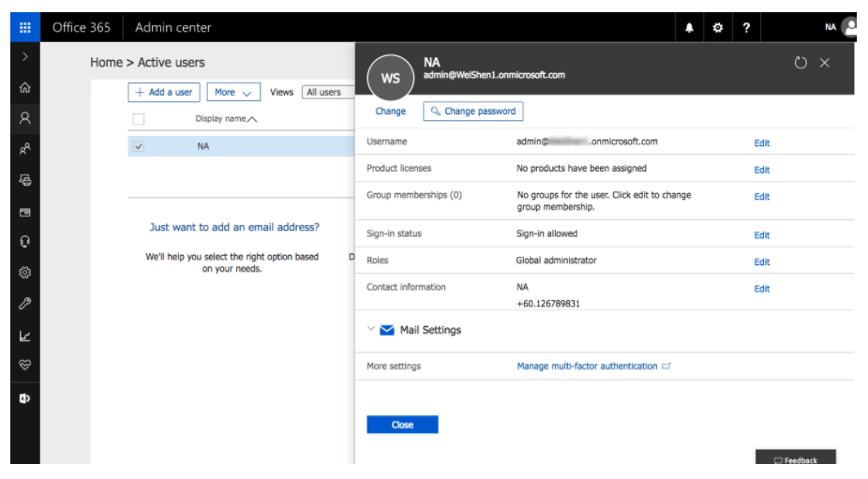
Task: Open NA account avatar in top bar
Action: (x=849, y=27)
